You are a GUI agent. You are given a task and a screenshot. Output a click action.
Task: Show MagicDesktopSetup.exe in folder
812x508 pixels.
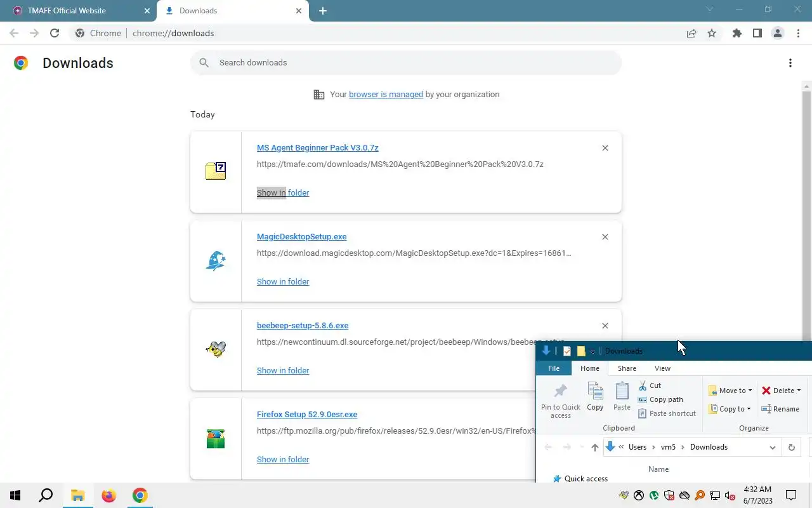283,282
